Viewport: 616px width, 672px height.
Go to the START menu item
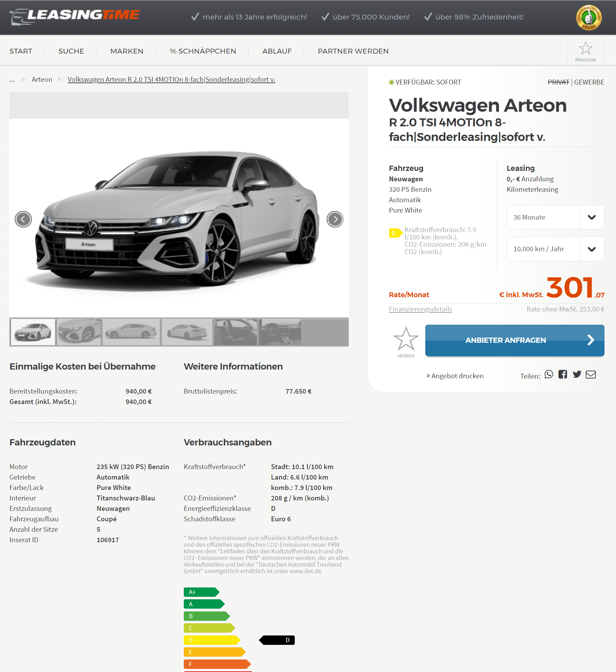[21, 51]
